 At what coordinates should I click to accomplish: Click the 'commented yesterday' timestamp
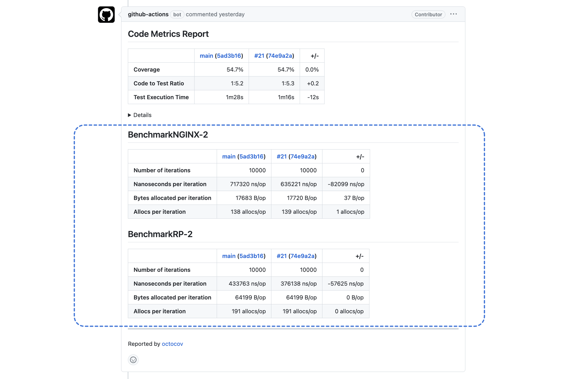click(215, 14)
